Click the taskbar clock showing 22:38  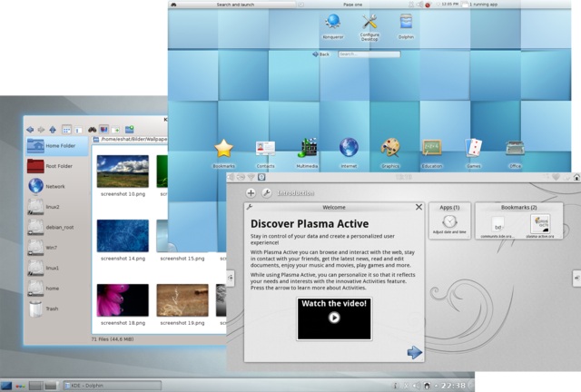[x=453, y=386]
